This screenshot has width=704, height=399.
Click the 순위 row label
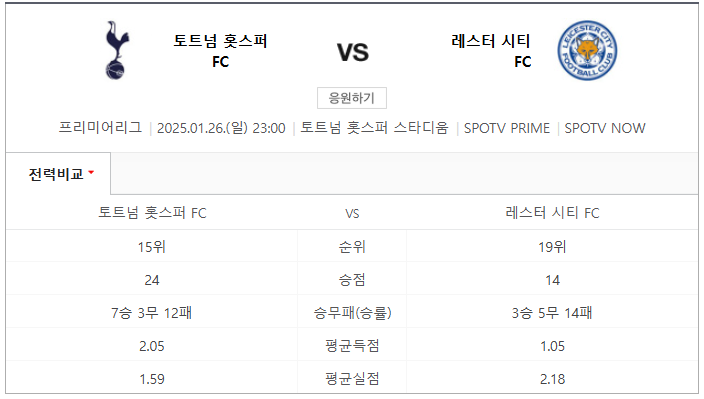352,246
